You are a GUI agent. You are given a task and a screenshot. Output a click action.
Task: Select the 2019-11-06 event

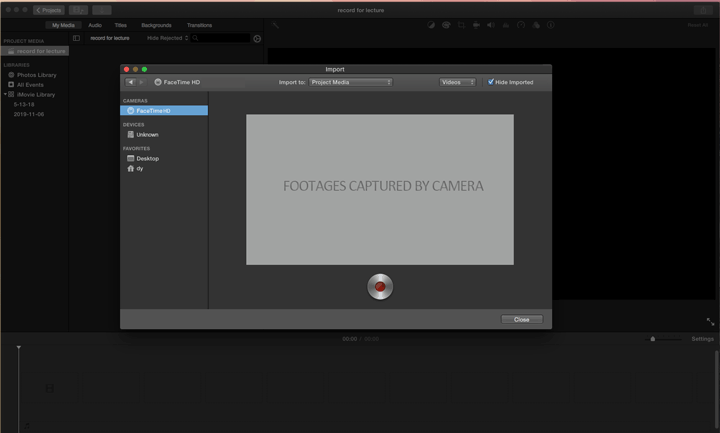click(x=28, y=114)
